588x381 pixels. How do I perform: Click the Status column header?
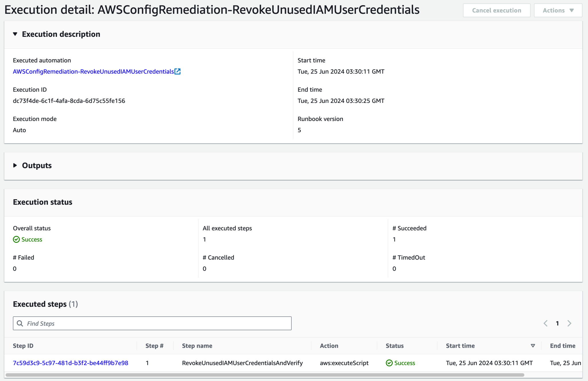tap(394, 346)
